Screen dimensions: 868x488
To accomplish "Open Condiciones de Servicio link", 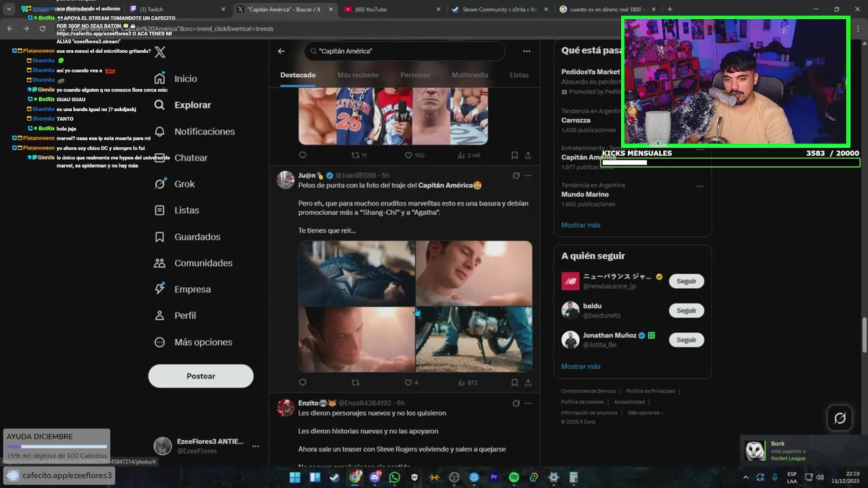I will 588,391.
